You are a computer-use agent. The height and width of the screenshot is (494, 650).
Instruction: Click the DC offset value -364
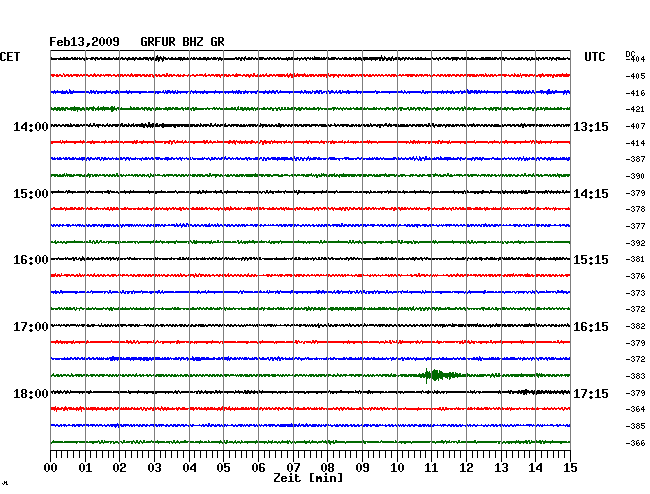tap(635, 409)
